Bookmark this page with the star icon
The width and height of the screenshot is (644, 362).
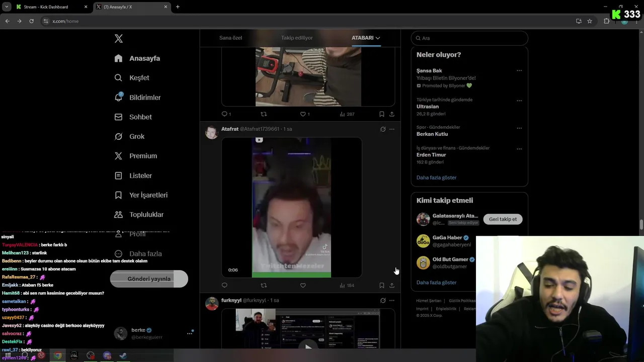click(x=590, y=21)
